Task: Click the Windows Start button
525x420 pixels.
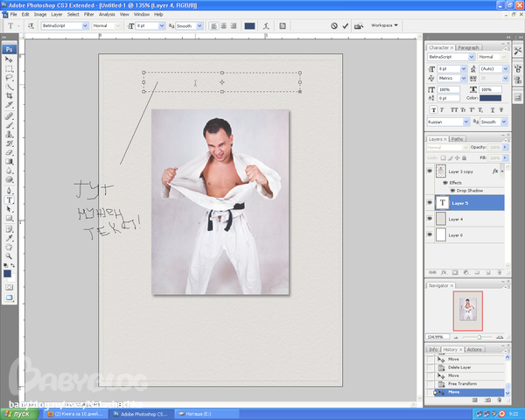Action: (17, 413)
